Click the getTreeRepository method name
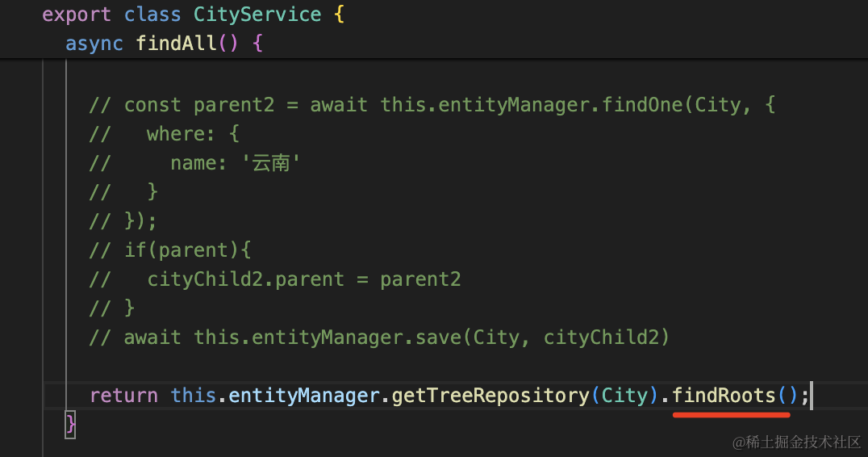Screen dimensions: 868x457 490,396
